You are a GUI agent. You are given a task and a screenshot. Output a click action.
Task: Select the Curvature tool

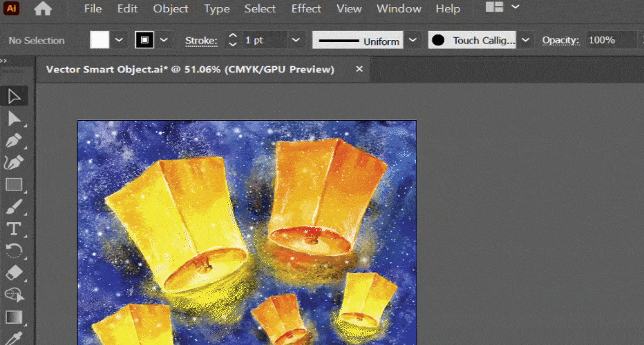(x=14, y=163)
